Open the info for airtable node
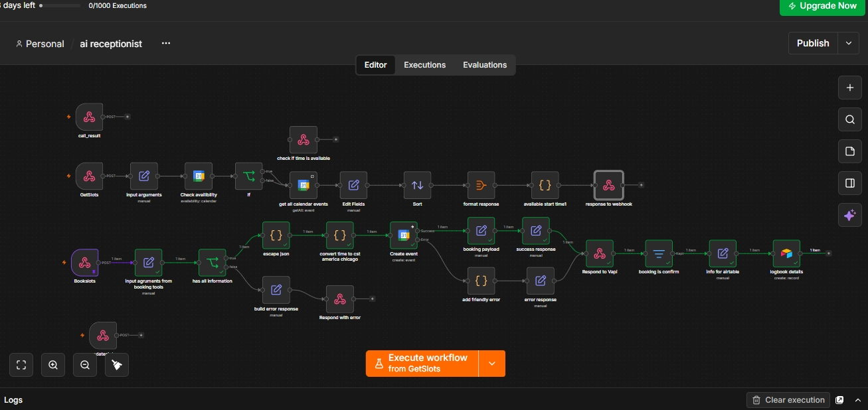 tap(723, 253)
